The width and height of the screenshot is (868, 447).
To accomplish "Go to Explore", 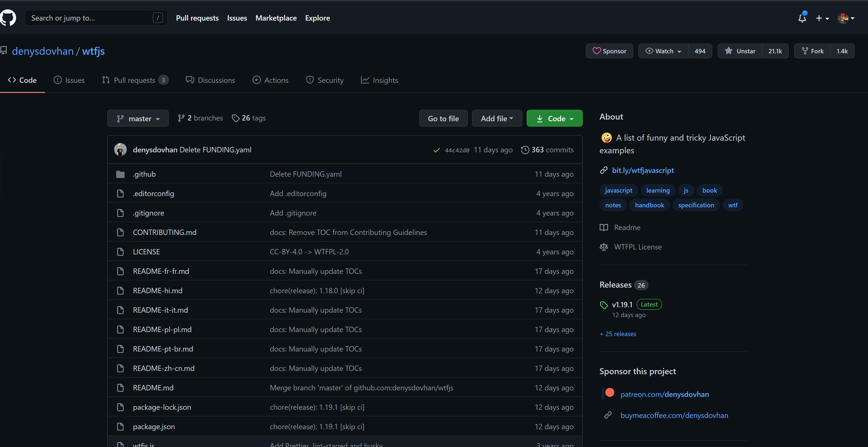I will pyautogui.click(x=317, y=18).
